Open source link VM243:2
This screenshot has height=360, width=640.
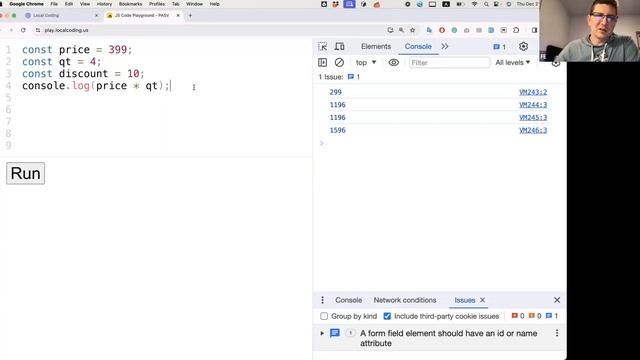[x=533, y=92]
